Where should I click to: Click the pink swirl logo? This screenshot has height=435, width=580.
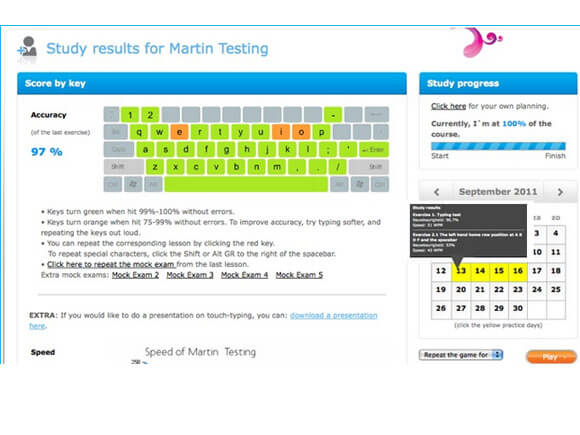pyautogui.click(x=479, y=41)
